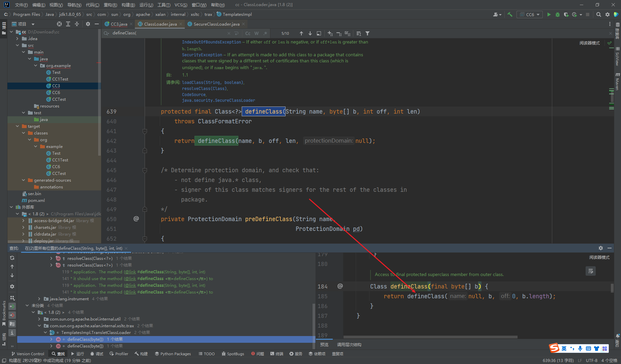Click the Sogou microphone voice input icon

coord(580,348)
